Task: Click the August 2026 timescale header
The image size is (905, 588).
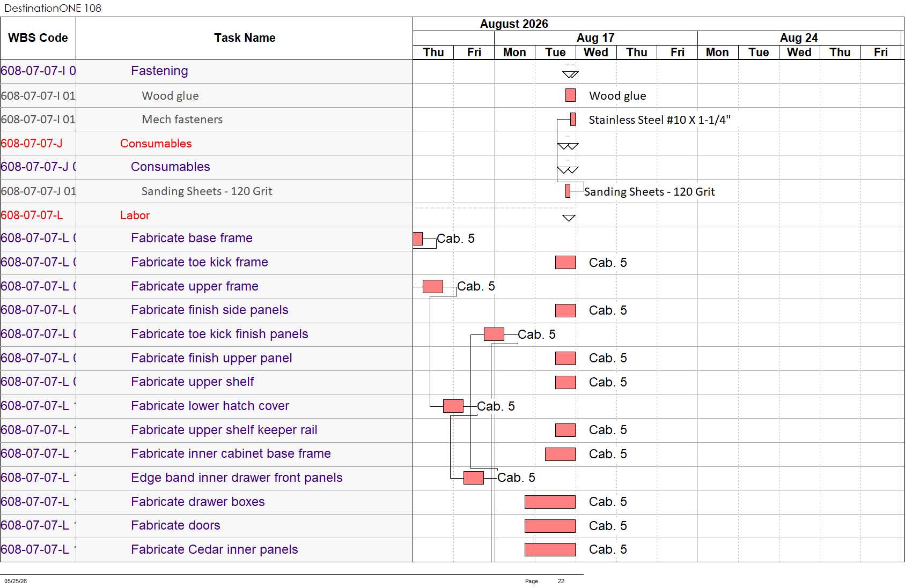Action: tap(514, 24)
